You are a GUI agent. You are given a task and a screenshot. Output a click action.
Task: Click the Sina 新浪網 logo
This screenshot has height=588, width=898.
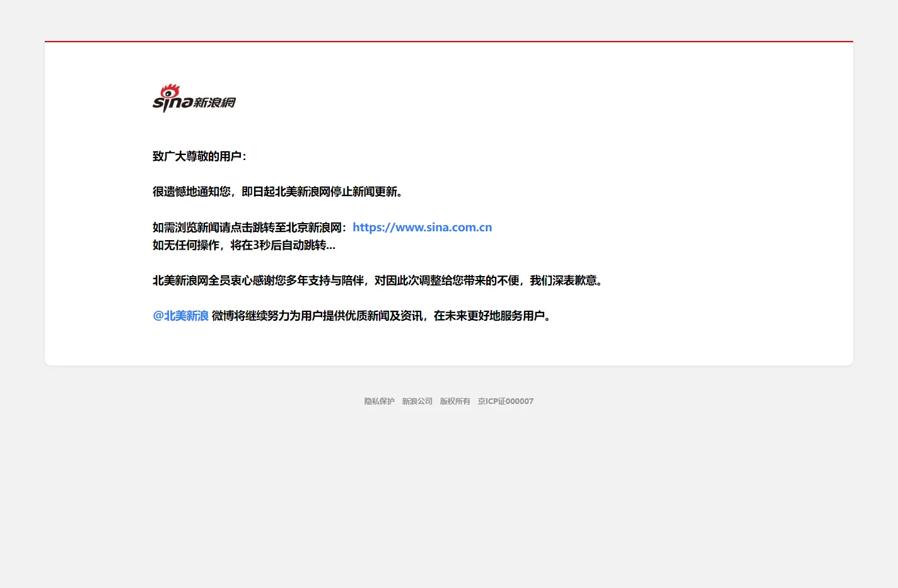pos(194,98)
